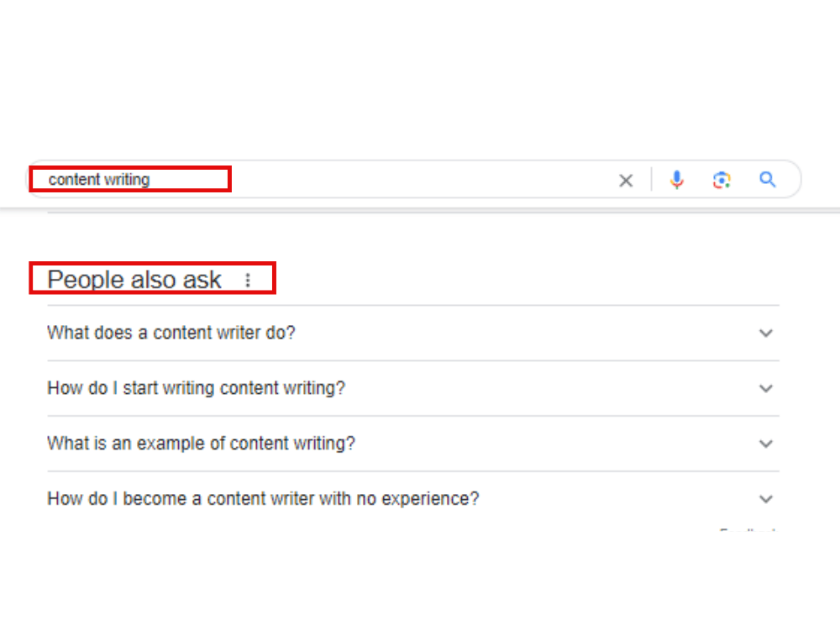
Task: Click the partially visible Feedback link
Action: point(747,531)
